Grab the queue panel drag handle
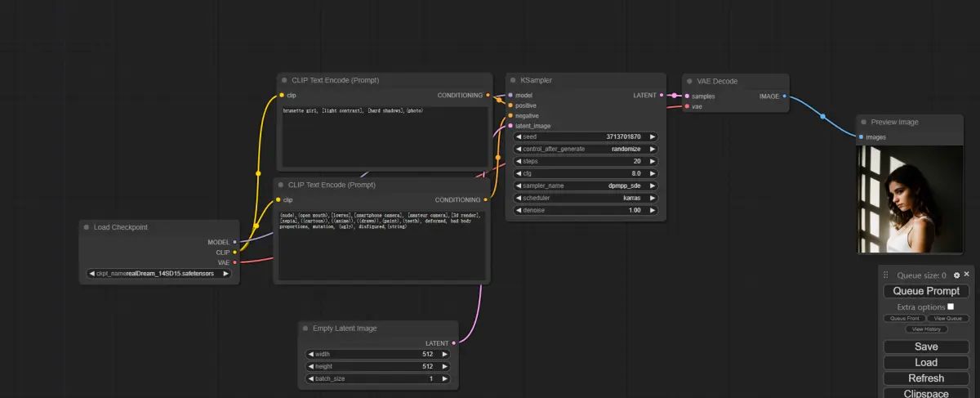Viewport: 980px width, 398px height. tap(886, 275)
